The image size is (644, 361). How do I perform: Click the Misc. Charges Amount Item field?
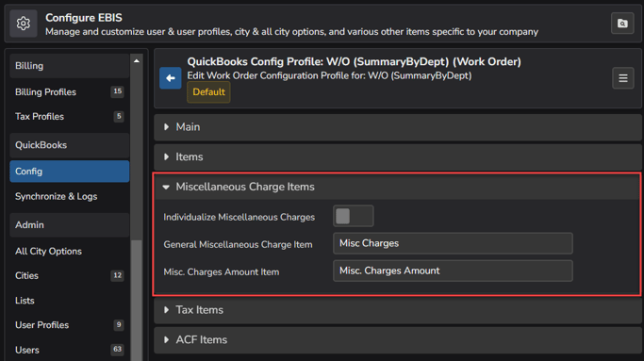tap(453, 271)
